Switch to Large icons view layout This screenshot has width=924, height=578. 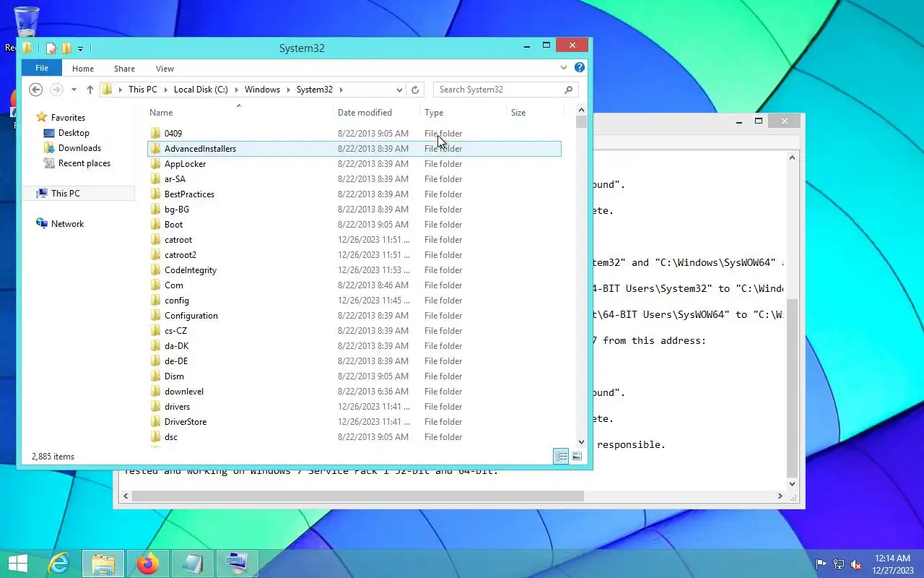click(577, 457)
